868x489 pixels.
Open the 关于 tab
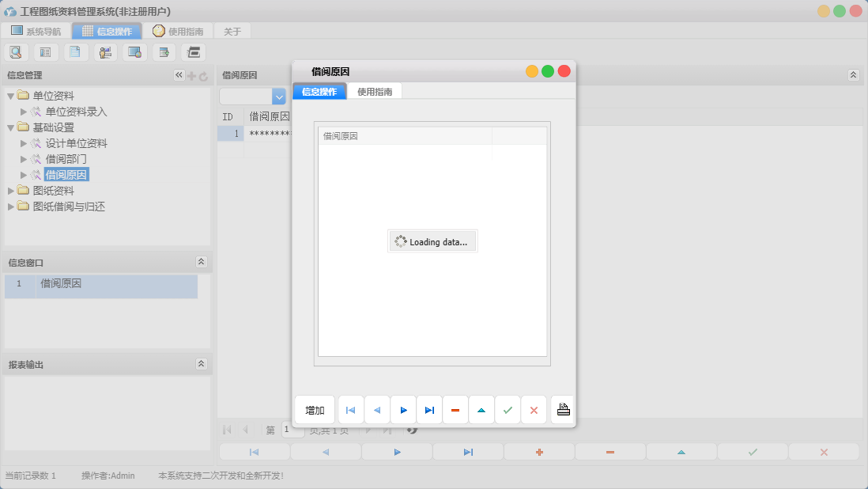click(x=232, y=32)
